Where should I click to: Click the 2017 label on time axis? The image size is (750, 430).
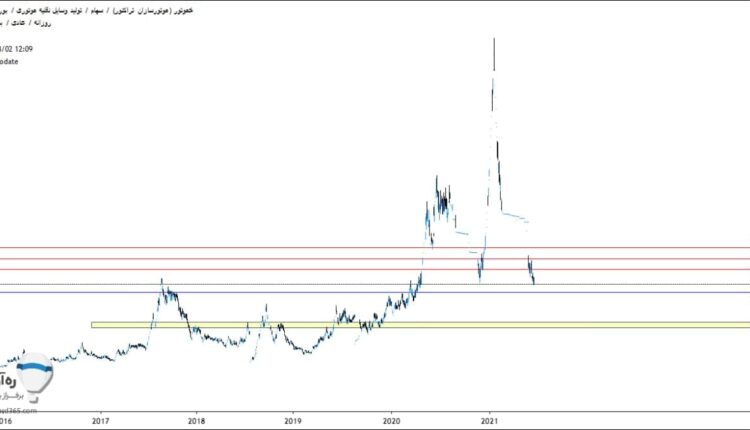[100, 422]
